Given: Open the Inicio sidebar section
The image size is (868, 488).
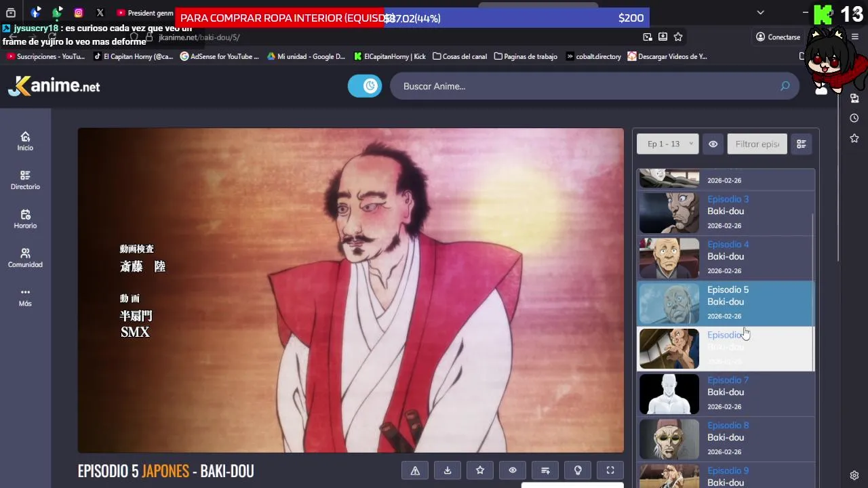Looking at the screenshot, I should (25, 141).
